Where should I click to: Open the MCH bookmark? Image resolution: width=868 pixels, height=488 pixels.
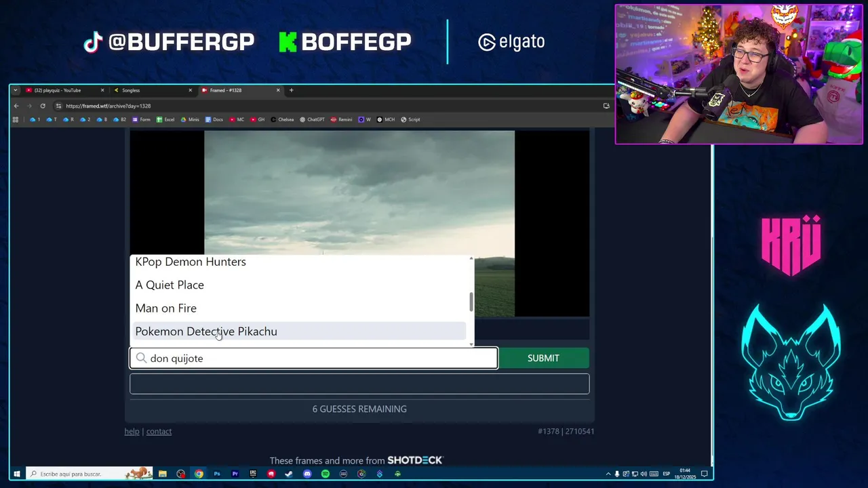(x=386, y=119)
